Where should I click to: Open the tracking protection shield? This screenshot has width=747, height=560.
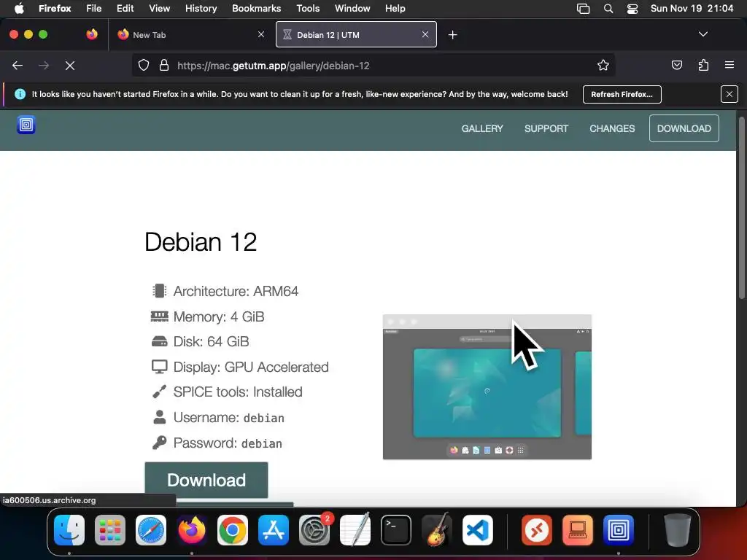tap(144, 65)
